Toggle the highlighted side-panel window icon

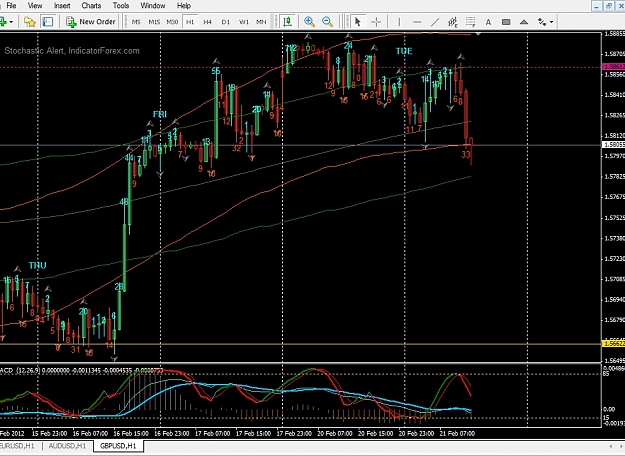48,22
